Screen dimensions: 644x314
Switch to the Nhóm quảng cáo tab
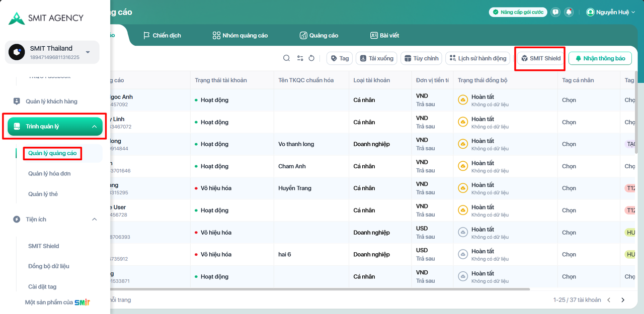coord(240,36)
